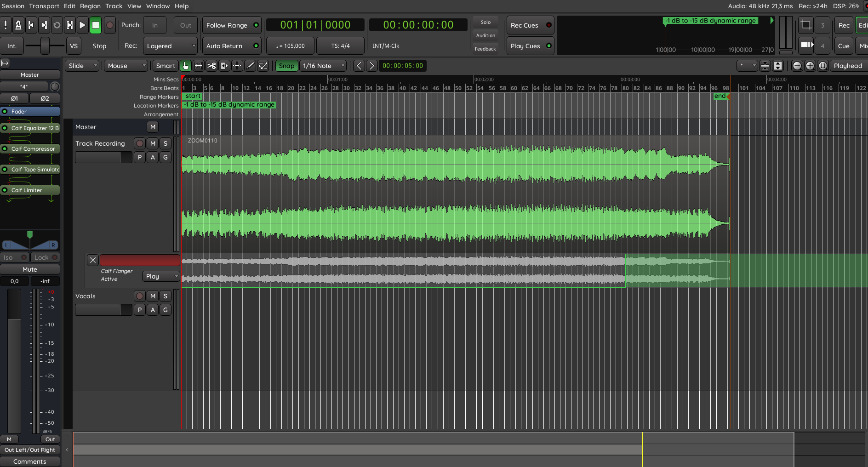Click the editor mixer strip width icon

pyautogui.click(x=5, y=63)
